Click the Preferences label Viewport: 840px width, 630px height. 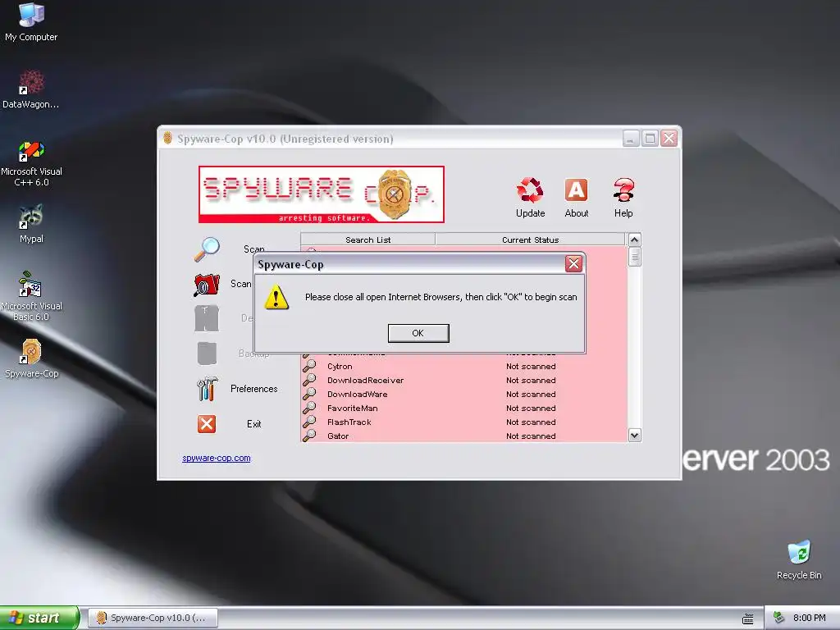(x=254, y=389)
